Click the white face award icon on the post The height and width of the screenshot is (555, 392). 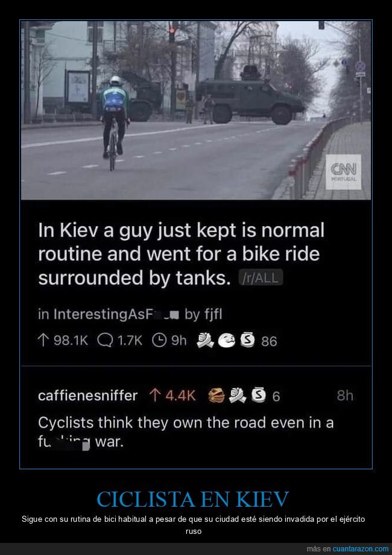click(226, 340)
